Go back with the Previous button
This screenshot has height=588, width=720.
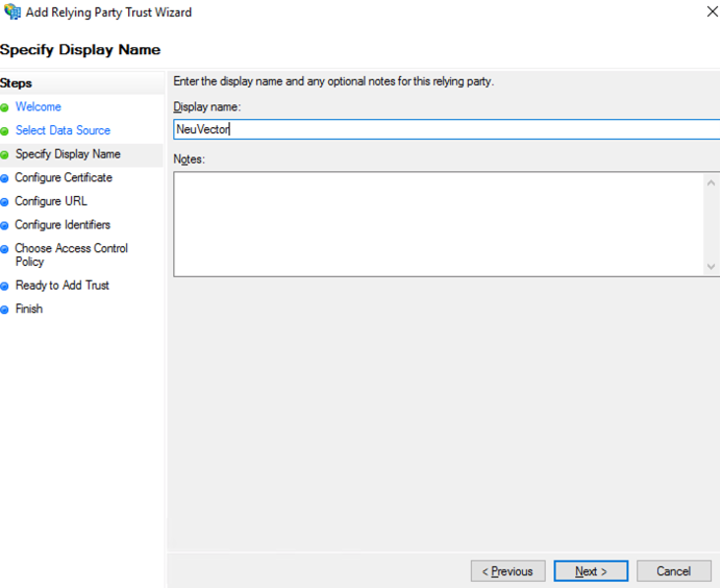(x=508, y=571)
